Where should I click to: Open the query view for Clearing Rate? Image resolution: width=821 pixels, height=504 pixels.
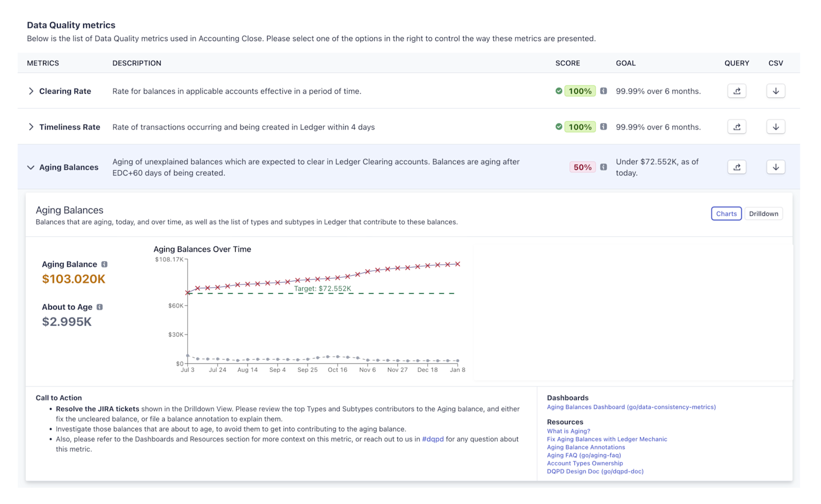tap(736, 91)
